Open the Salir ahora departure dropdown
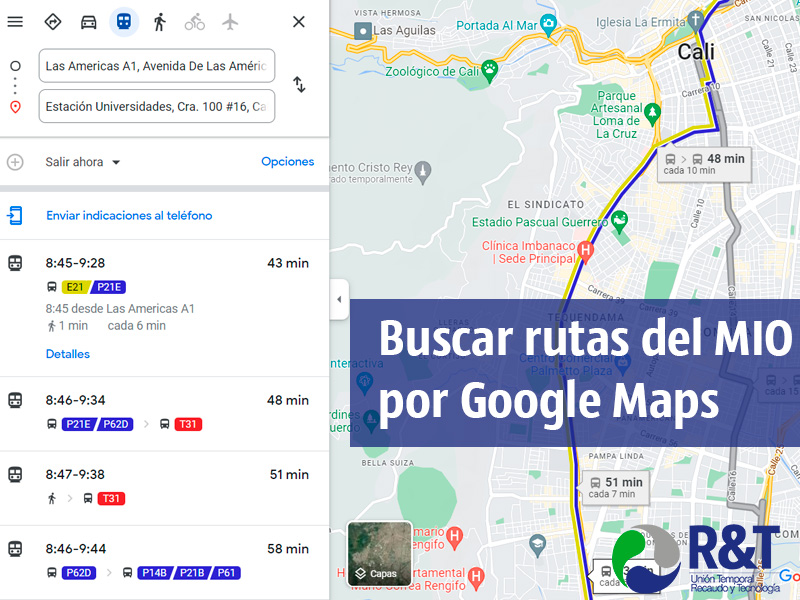This screenshot has height=600, width=800. (x=83, y=162)
